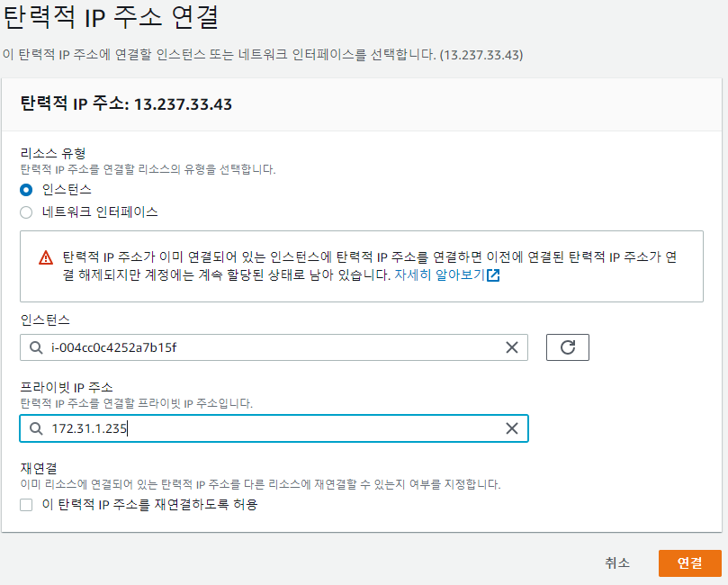Click the search icon in the 프라이빗 IP field

[36, 428]
